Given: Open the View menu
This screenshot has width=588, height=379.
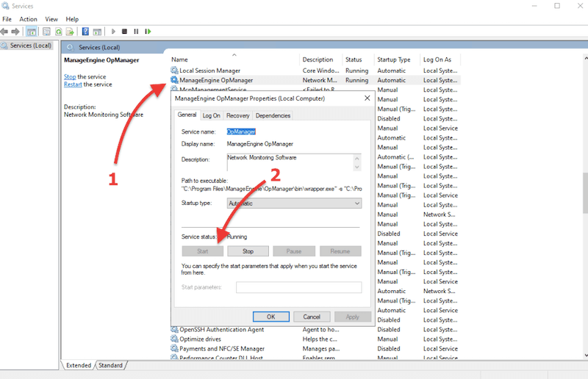Looking at the screenshot, I should coord(51,19).
